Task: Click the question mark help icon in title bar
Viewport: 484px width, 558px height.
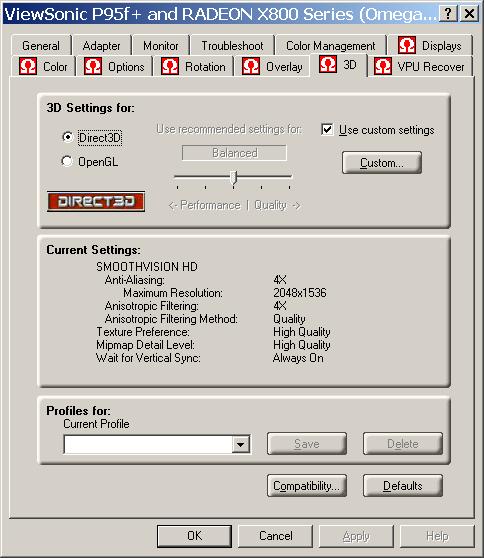Action: 448,14
